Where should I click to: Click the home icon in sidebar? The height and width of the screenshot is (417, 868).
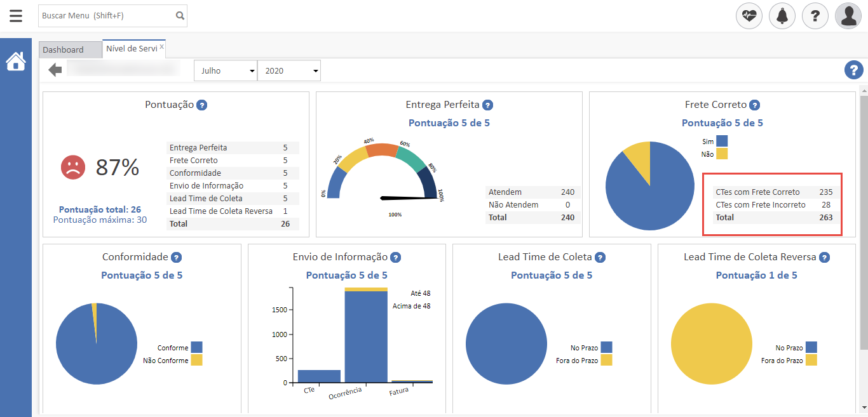click(16, 62)
